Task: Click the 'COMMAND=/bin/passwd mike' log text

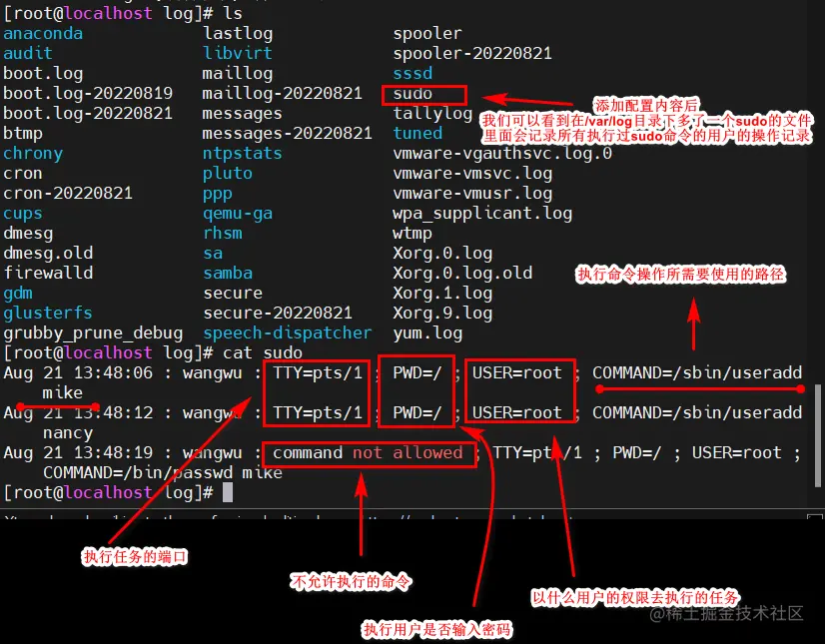Action: click(163, 473)
